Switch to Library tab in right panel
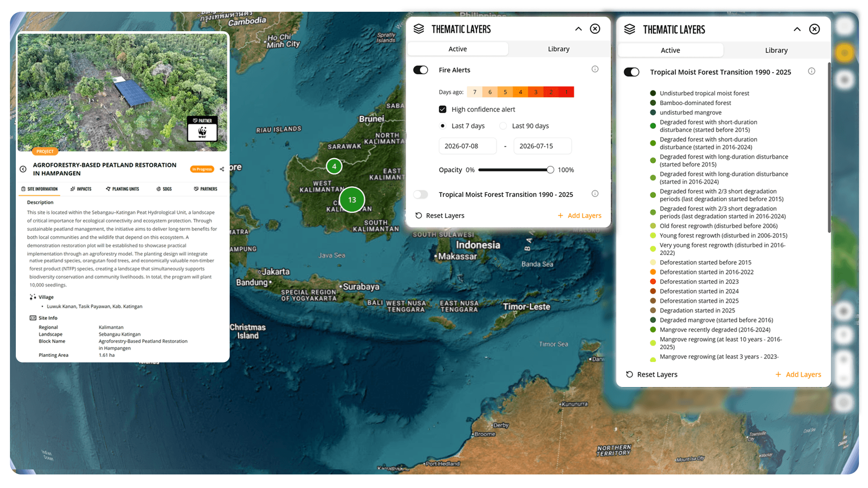Viewport: 868px width, 488px height. pos(776,50)
